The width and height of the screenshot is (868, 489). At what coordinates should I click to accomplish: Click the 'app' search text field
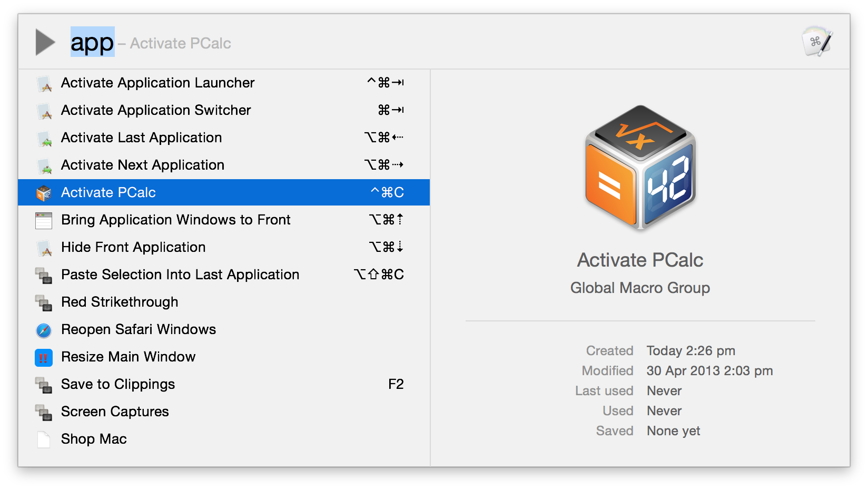pos(93,43)
